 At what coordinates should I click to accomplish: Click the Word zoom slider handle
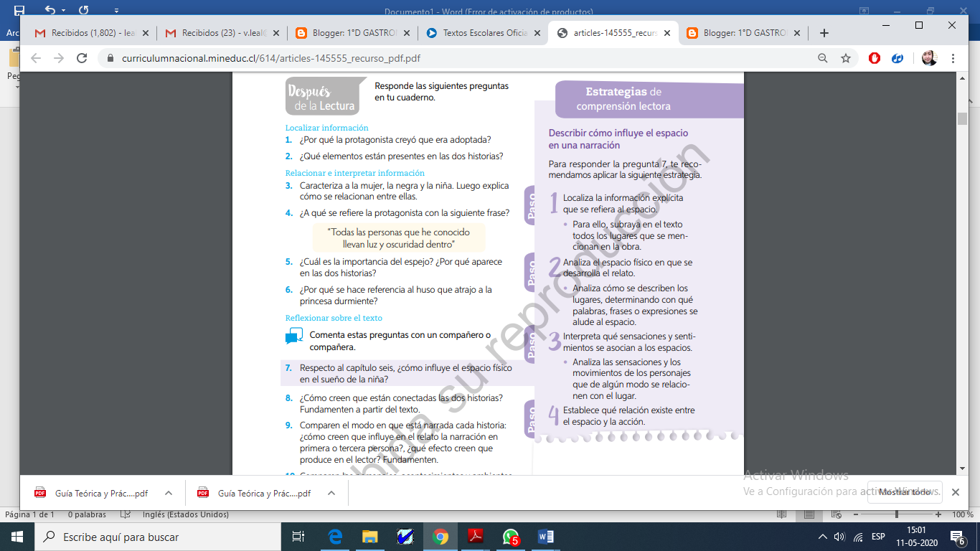(x=897, y=514)
